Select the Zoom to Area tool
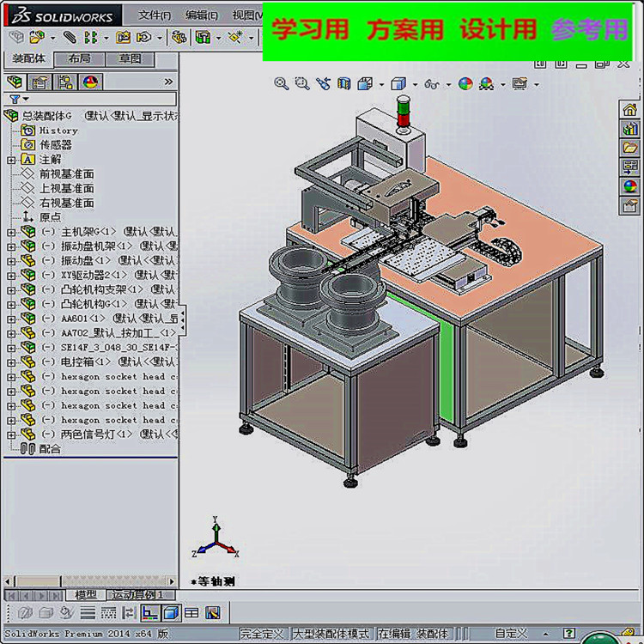The width and height of the screenshot is (644, 644). pyautogui.click(x=302, y=83)
